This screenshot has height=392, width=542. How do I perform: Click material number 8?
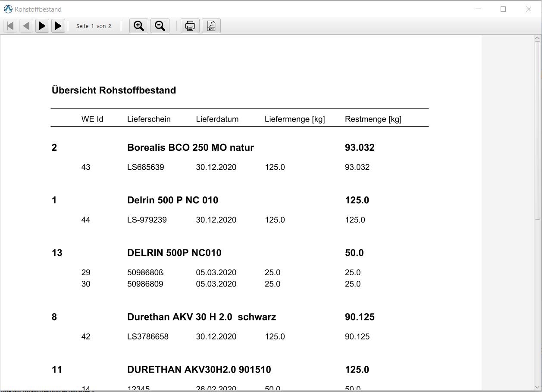(54, 317)
